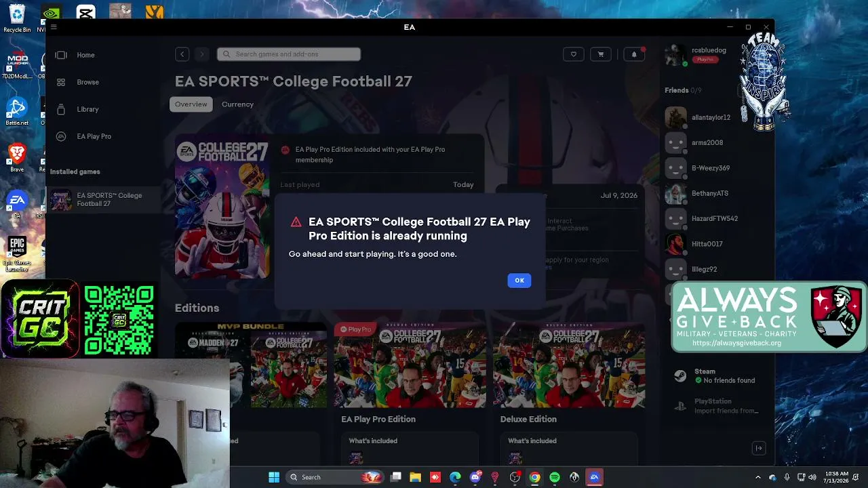Open the Windows Start menu
Screen dimensions: 868x488
[274, 477]
